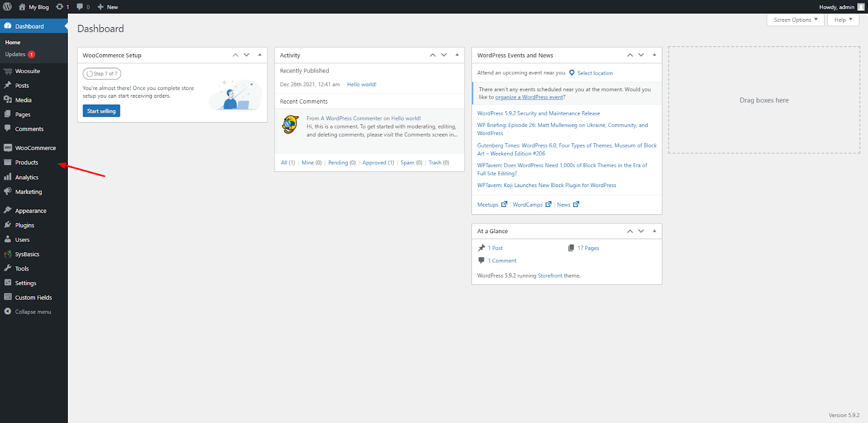The image size is (868, 423).
Task: Click the Appearance brush icon
Action: pyautogui.click(x=8, y=210)
